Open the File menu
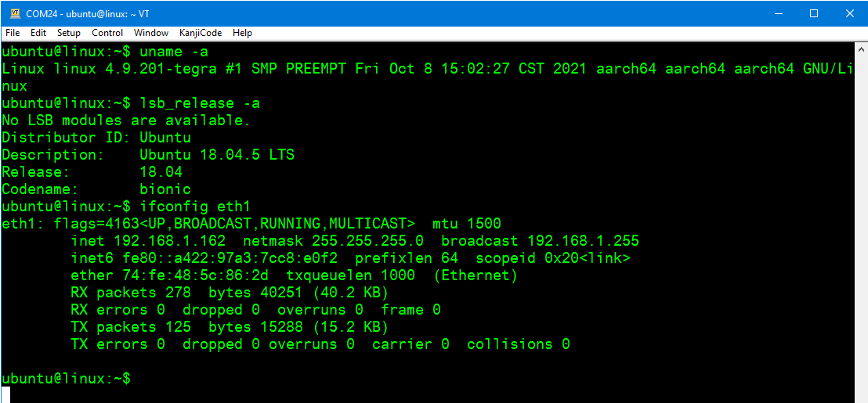The width and height of the screenshot is (868, 403). 13,33
